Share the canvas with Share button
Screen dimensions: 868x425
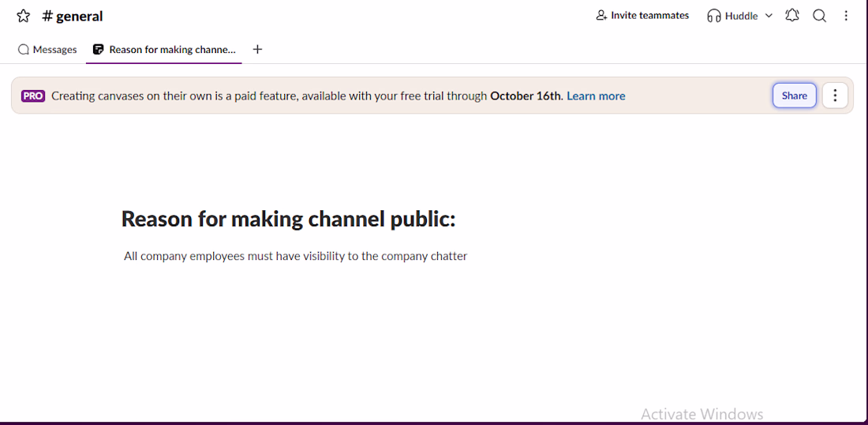795,96
